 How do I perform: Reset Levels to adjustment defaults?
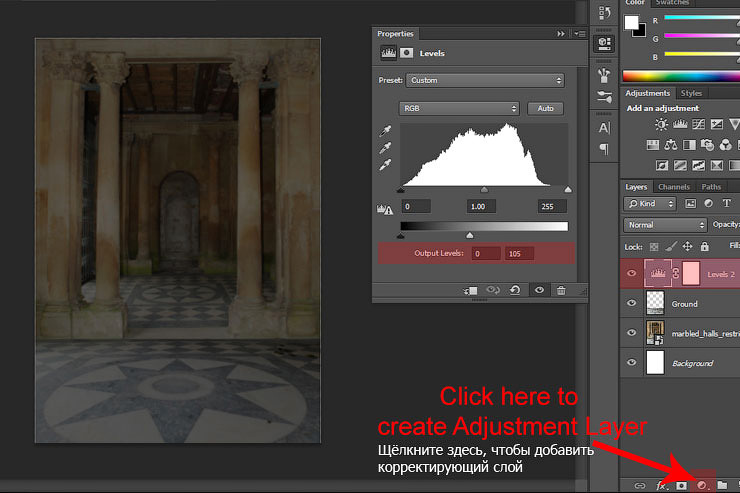point(513,290)
